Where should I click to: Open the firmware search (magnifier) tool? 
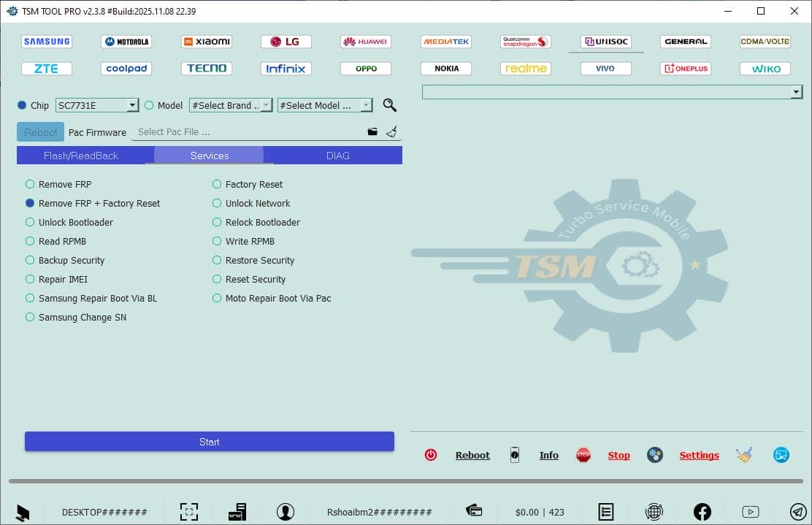[389, 105]
